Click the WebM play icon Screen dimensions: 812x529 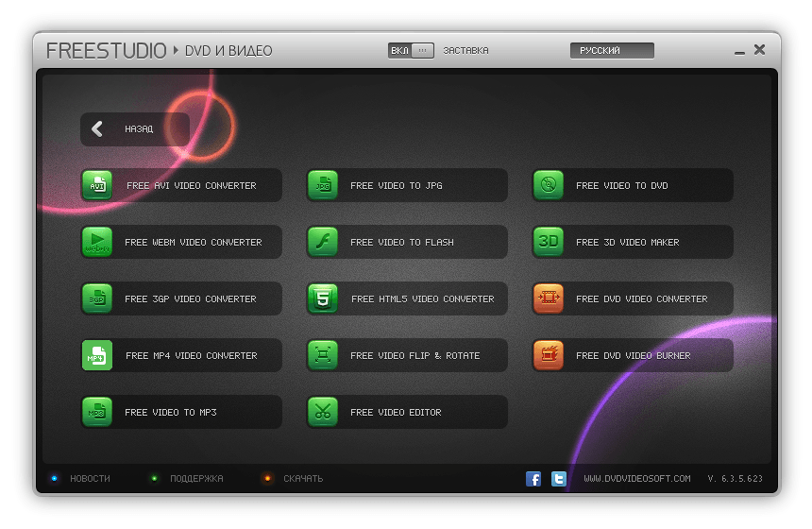[97, 242]
